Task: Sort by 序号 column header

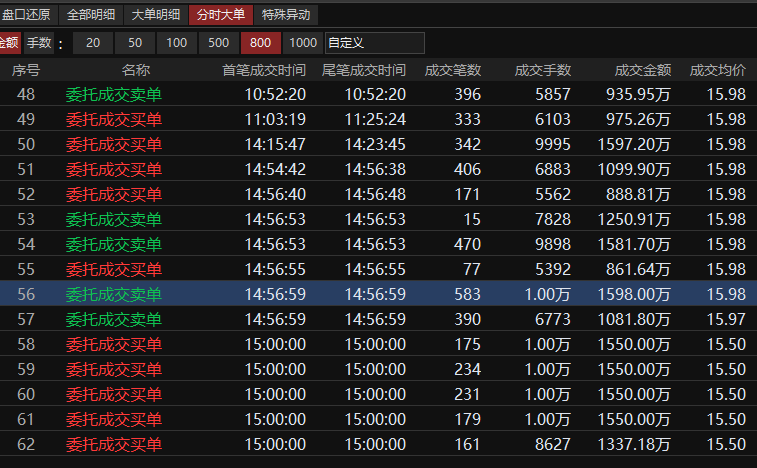Action: coord(26,71)
